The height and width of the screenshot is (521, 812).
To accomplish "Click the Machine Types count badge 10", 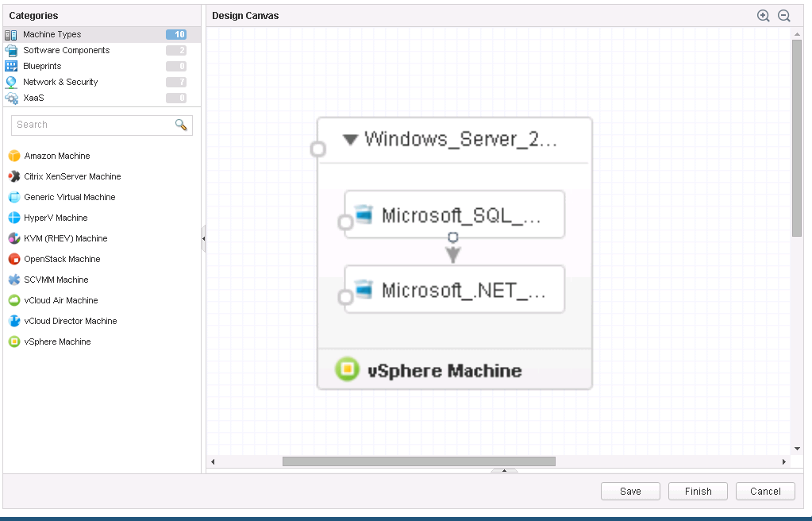I will pyautogui.click(x=176, y=35).
